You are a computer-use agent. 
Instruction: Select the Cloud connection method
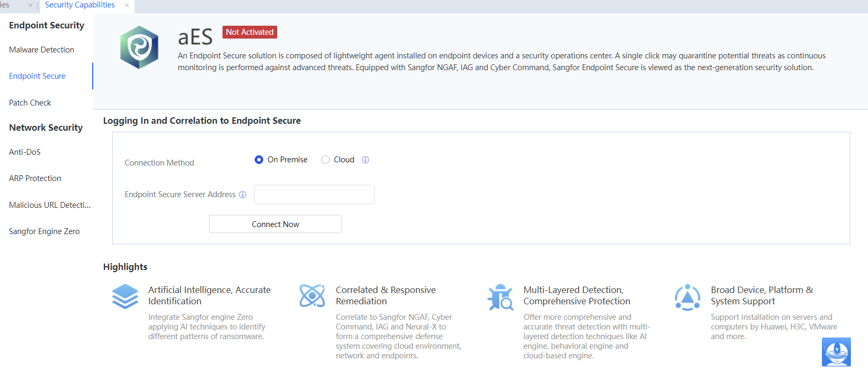pos(325,160)
